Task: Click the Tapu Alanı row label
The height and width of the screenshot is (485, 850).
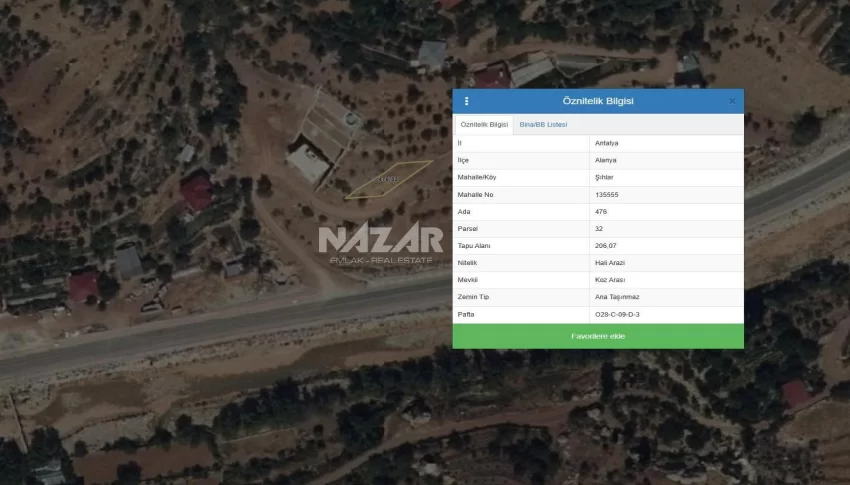Action: [474, 245]
